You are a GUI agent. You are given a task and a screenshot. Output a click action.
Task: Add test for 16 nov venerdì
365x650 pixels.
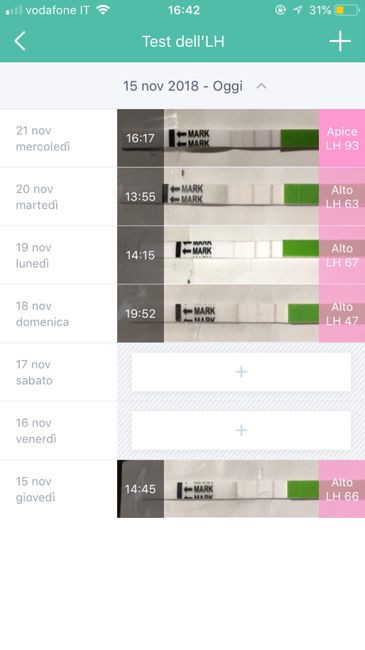point(241,430)
